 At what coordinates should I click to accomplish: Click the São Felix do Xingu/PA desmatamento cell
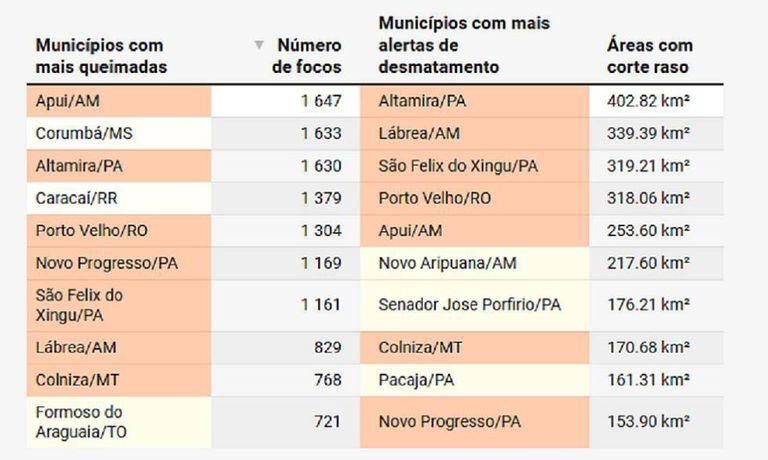(458, 166)
